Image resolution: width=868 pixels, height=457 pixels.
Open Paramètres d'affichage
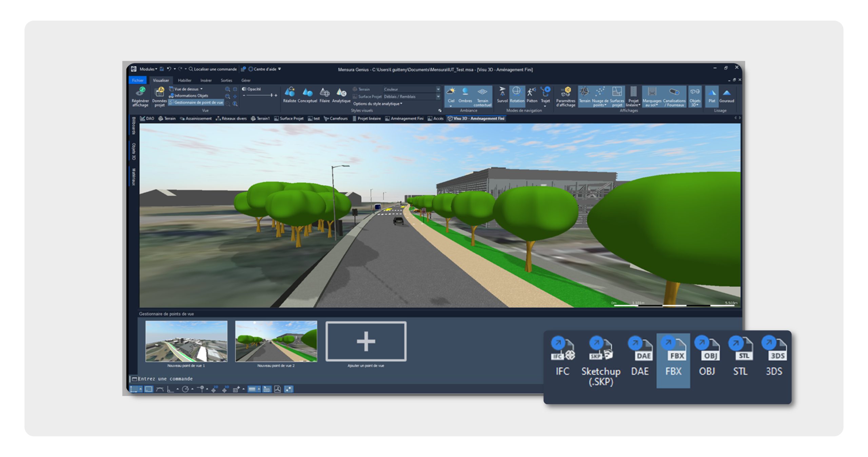click(x=565, y=93)
